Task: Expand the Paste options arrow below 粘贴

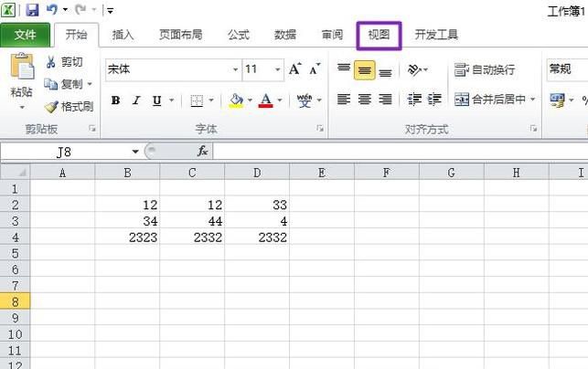Action: click(22, 107)
